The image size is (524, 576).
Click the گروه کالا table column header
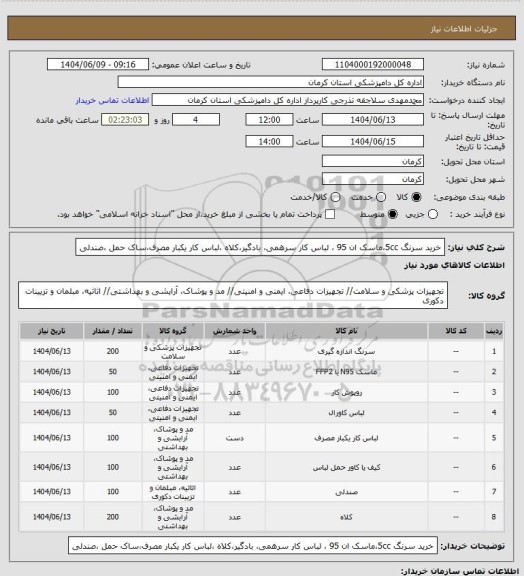[173, 331]
